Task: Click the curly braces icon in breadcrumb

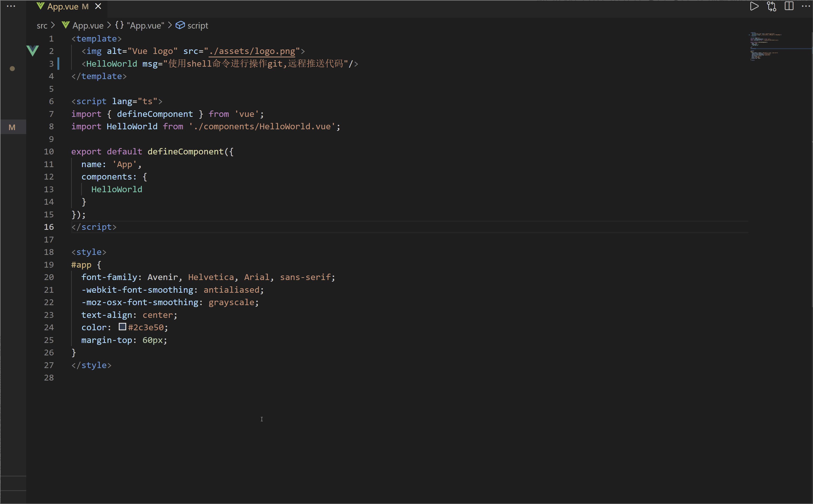Action: pyautogui.click(x=119, y=25)
